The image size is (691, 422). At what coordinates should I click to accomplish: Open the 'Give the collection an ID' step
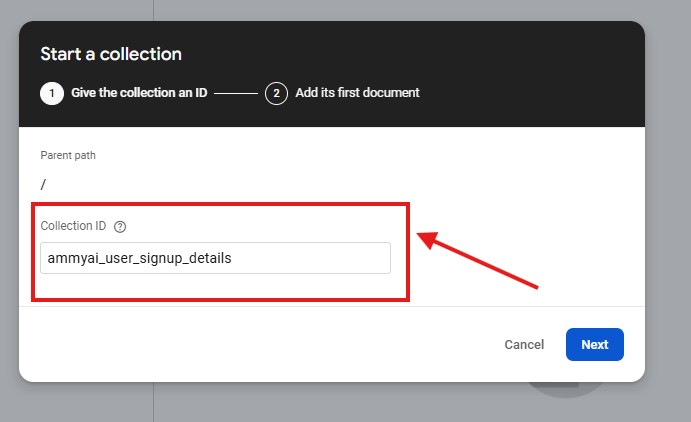click(x=139, y=93)
